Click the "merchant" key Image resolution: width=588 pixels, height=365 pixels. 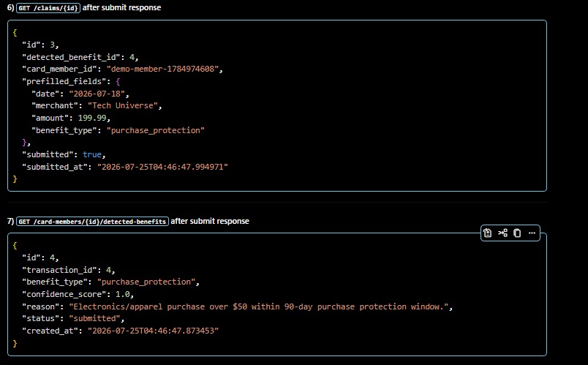[x=55, y=106]
